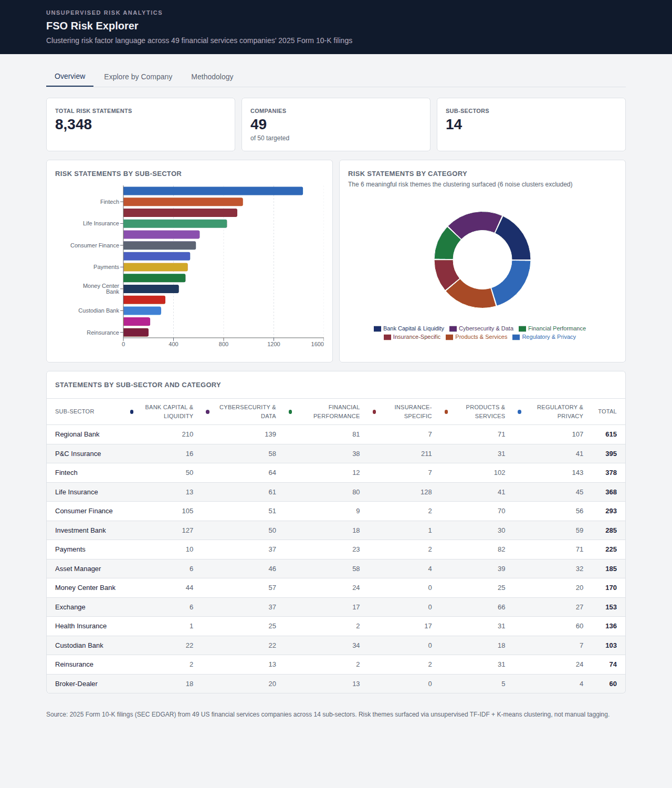The width and height of the screenshot is (672, 788).
Task: Click the maroon dot beside Insurance-Specific header
Action: tap(374, 412)
